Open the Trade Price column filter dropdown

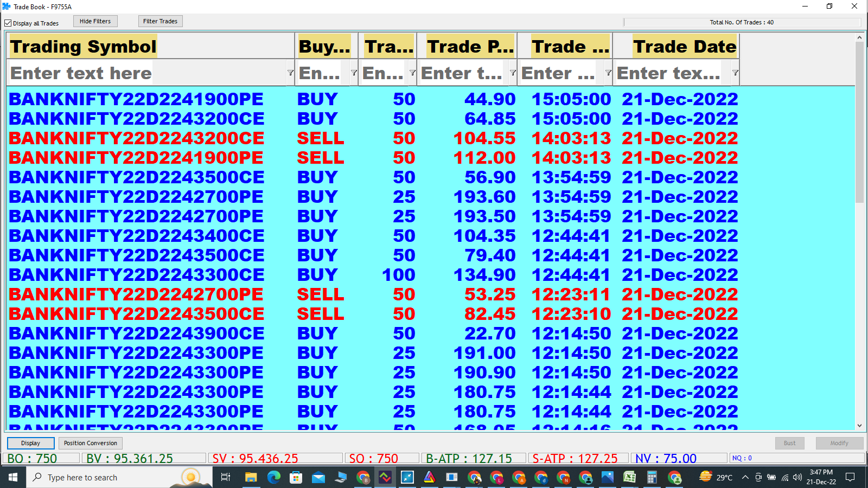tap(513, 73)
